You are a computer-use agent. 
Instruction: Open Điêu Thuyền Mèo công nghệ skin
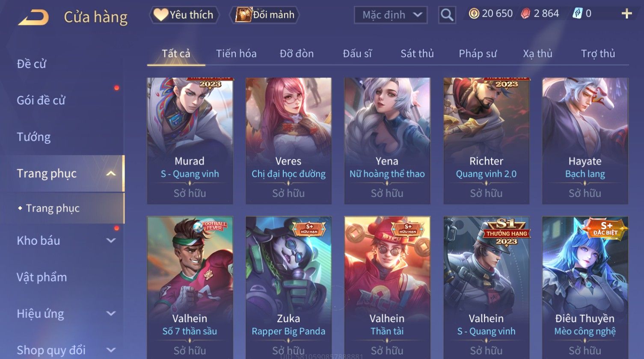pos(585,288)
